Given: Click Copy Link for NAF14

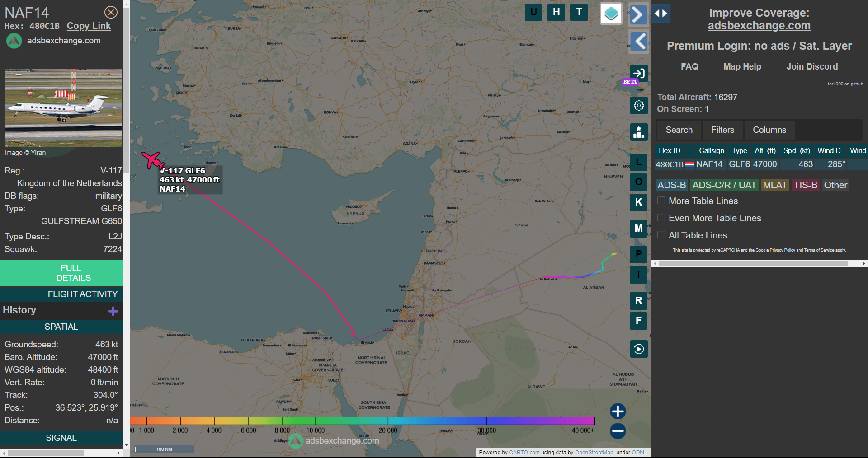Looking at the screenshot, I should (89, 26).
